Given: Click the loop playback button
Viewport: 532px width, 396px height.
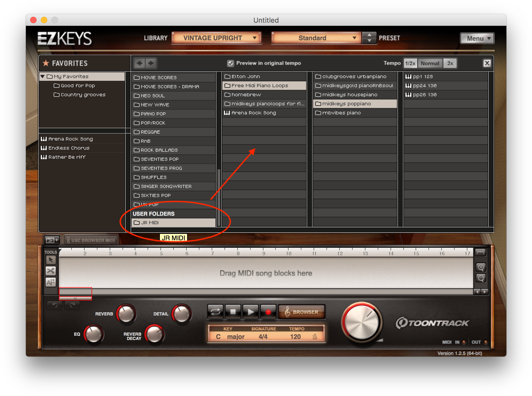Looking at the screenshot, I should [215, 311].
